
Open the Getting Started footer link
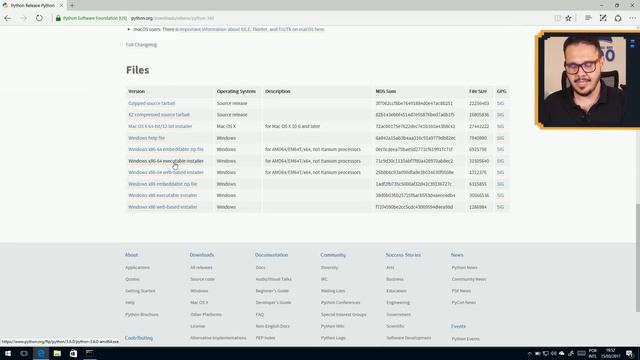[x=140, y=291]
